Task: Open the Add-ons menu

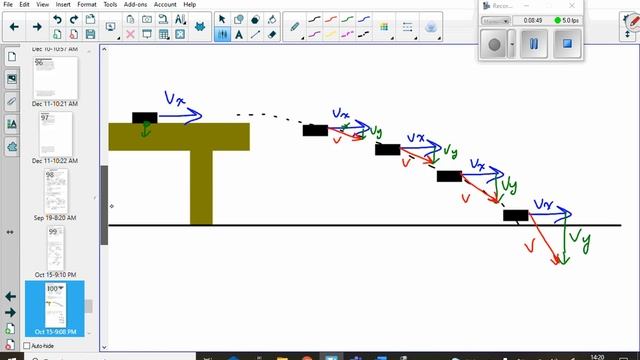Action: [x=135, y=4]
